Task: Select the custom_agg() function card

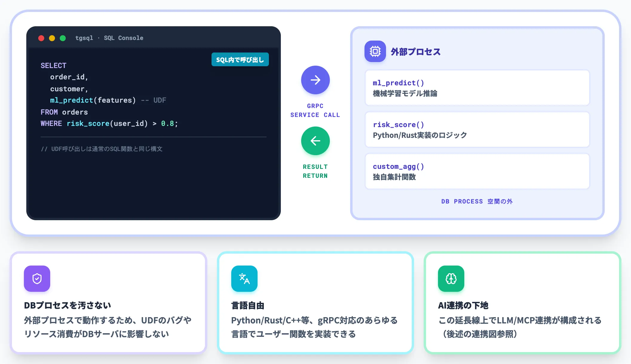Action: 477,171
